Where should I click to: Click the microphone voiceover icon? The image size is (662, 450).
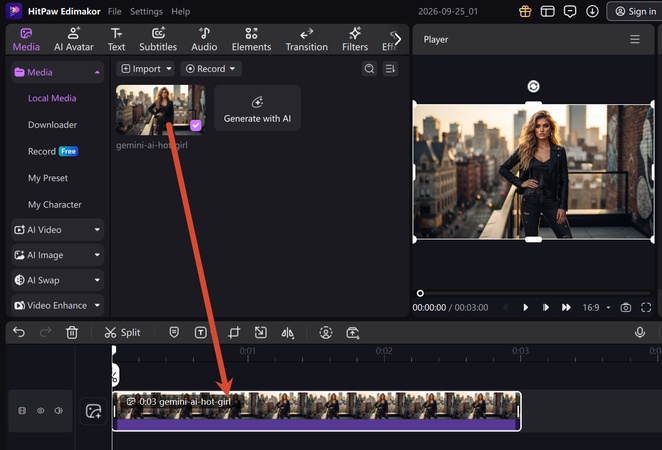(x=640, y=332)
